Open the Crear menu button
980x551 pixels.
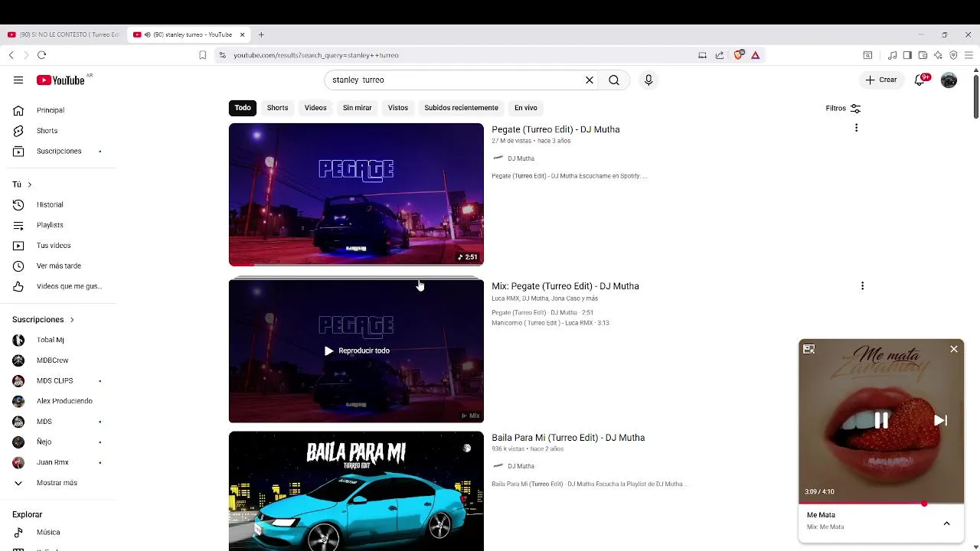(x=880, y=80)
